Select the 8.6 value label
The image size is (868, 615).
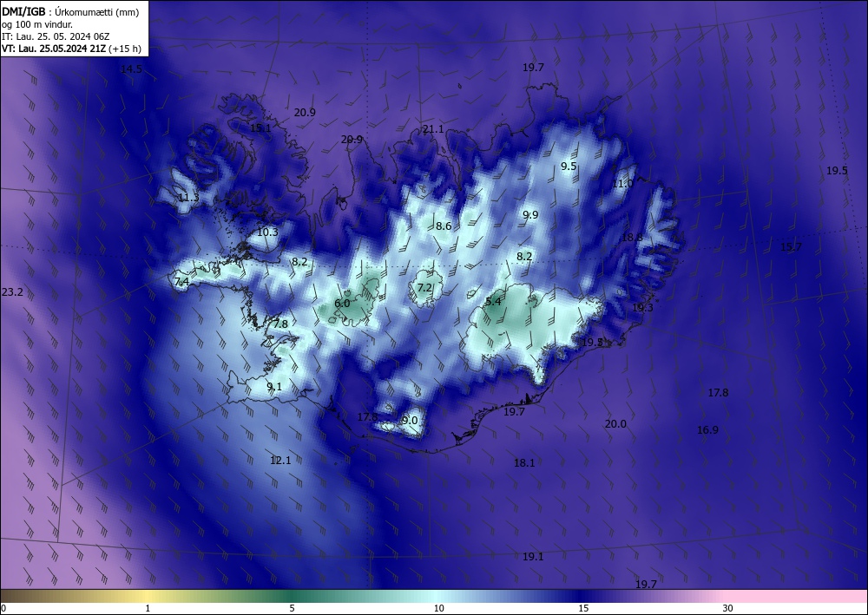coord(444,226)
